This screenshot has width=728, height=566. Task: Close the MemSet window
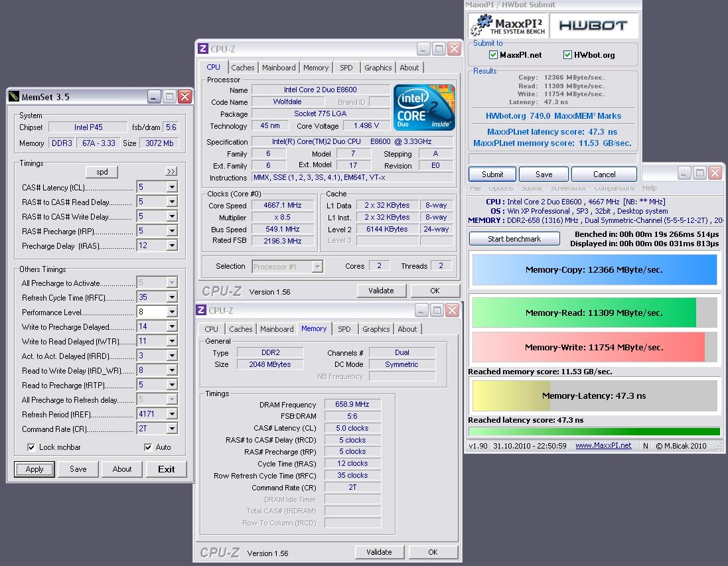[x=184, y=97]
